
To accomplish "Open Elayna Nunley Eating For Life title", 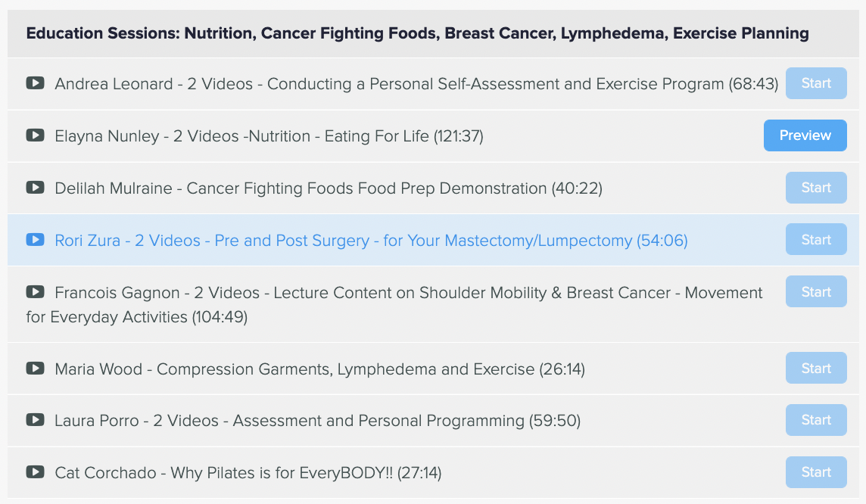I will (269, 136).
